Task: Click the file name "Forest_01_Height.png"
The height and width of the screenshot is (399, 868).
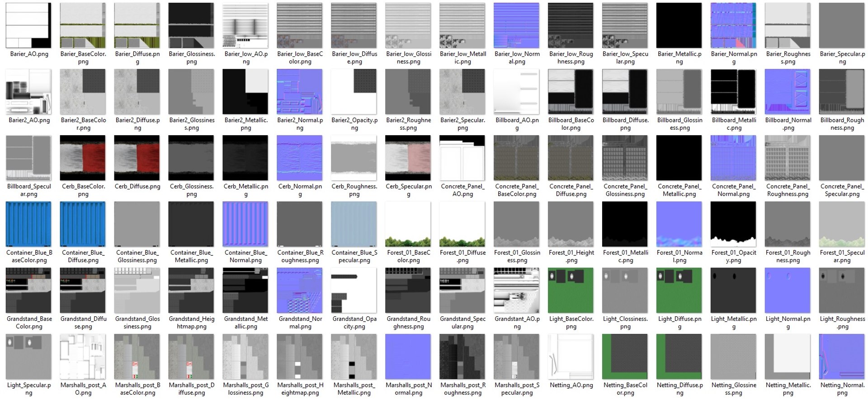Action: click(571, 257)
